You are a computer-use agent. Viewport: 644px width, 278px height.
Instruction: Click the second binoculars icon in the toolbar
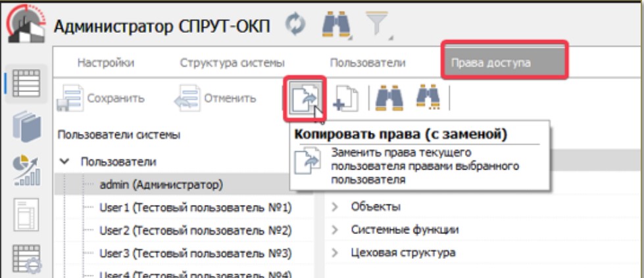[428, 98]
